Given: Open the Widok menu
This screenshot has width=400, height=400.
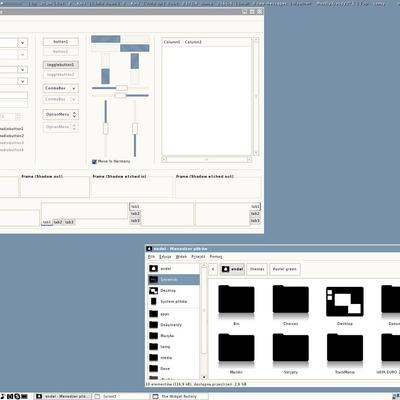Looking at the screenshot, I should [181, 257].
